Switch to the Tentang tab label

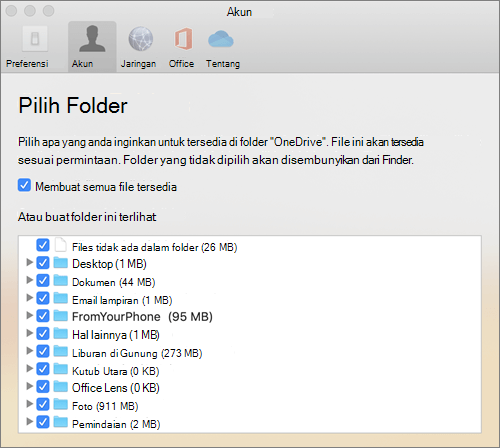[x=223, y=64]
